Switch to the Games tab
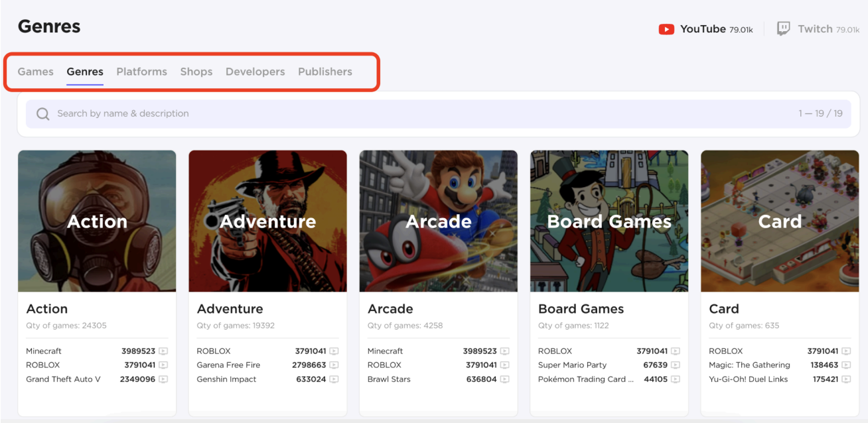 (35, 72)
